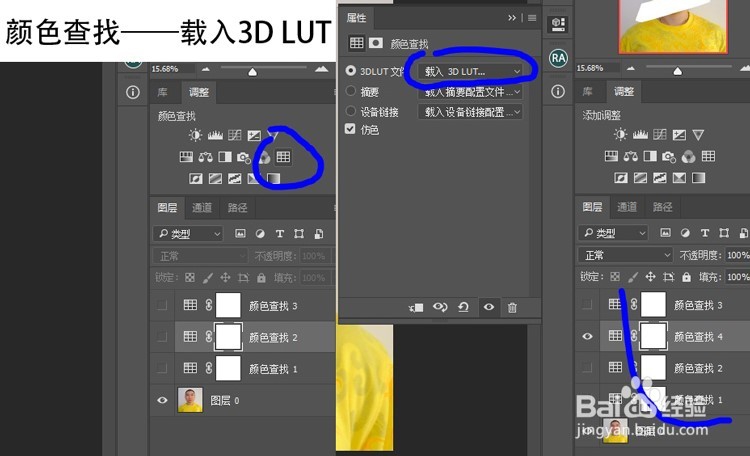This screenshot has width=750, height=456.
Task: Switch to 通道 tab in right panel
Action: pyautogui.click(x=627, y=207)
